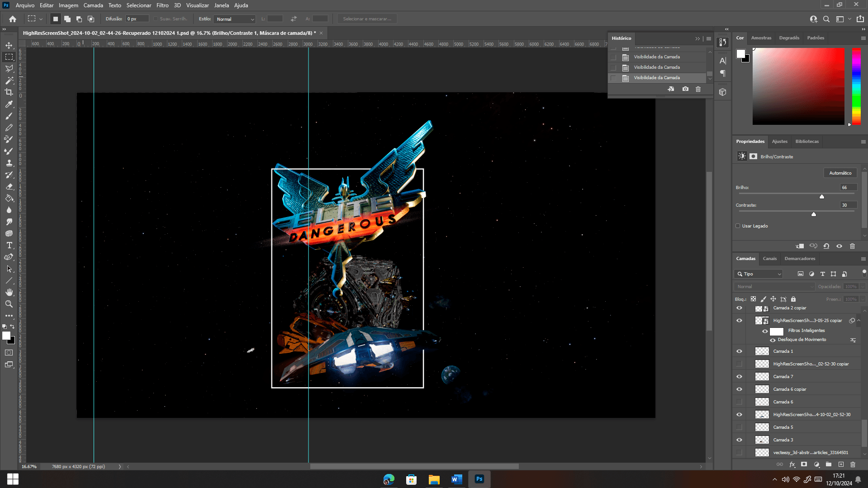This screenshot has height=488, width=868.
Task: Select the Crop tool
Action: (x=9, y=92)
